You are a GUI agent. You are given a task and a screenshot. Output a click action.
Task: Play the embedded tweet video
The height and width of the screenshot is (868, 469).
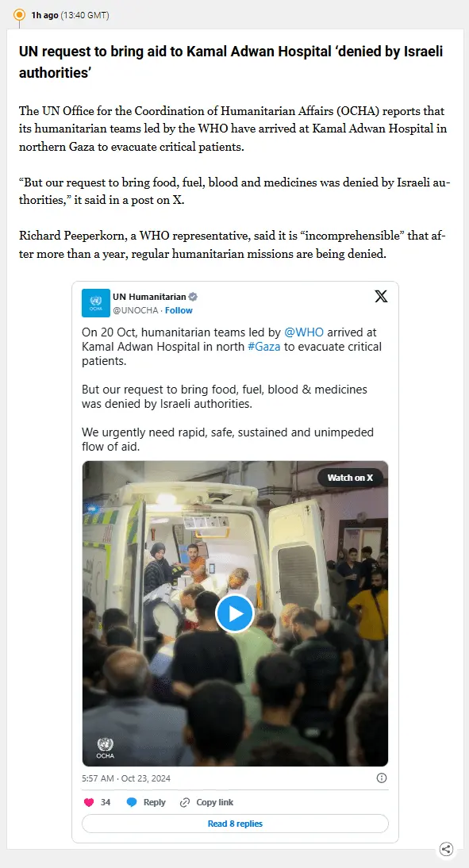click(235, 613)
